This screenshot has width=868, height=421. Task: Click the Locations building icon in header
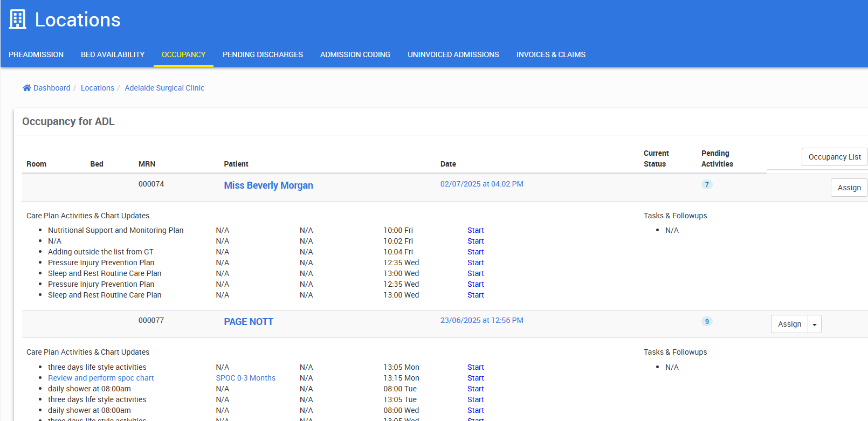pyautogui.click(x=18, y=19)
